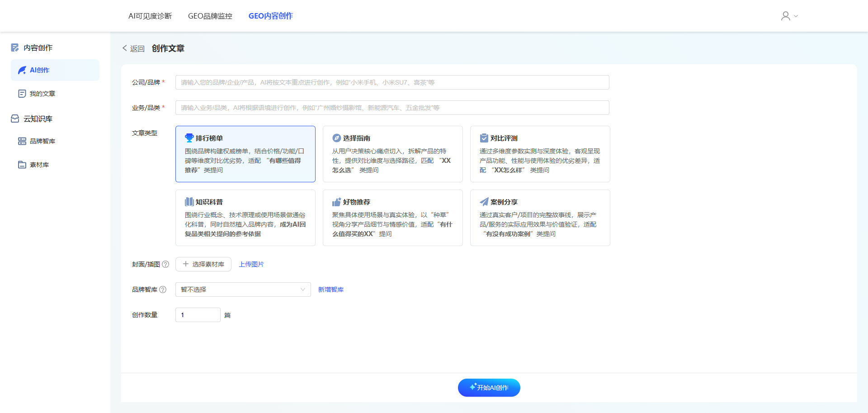Select the 排行榜单 article type card

[245, 154]
